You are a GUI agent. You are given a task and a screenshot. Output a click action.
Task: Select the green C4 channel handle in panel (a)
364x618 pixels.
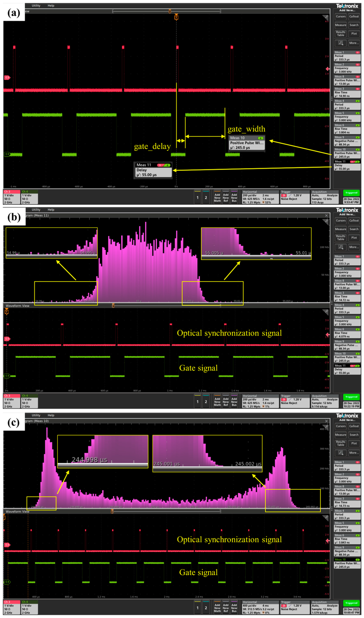tap(7, 154)
